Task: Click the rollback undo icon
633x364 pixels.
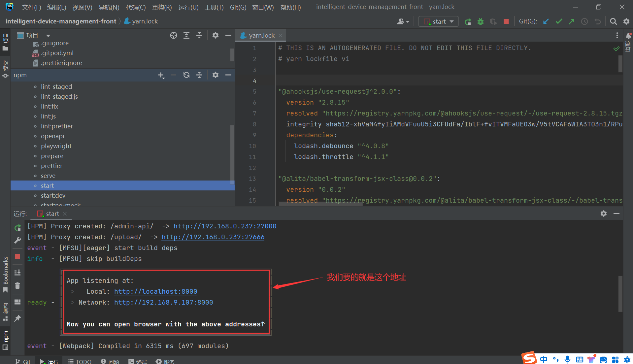Action: pyautogui.click(x=598, y=21)
